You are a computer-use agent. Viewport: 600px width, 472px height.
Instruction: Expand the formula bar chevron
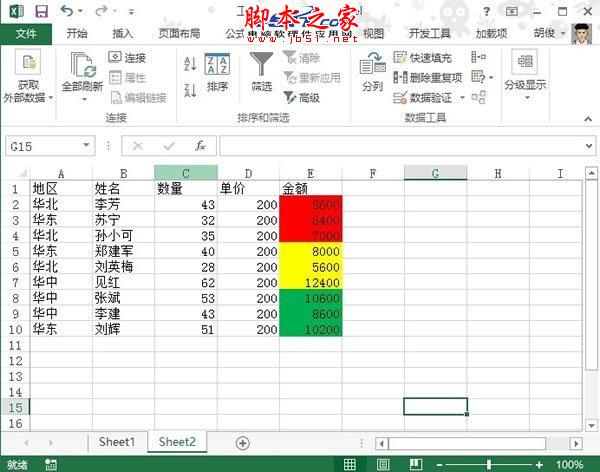coord(589,146)
